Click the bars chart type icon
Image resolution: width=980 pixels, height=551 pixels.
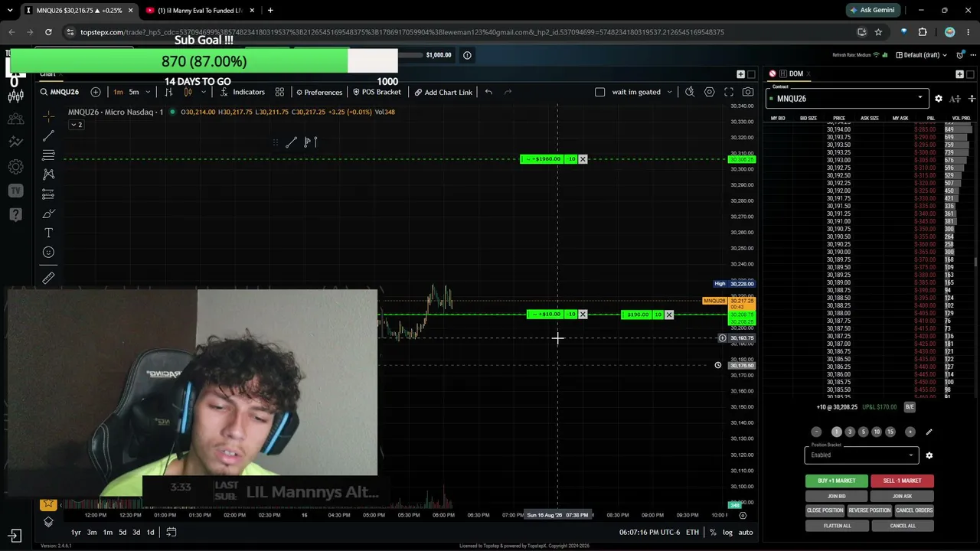[x=168, y=92]
